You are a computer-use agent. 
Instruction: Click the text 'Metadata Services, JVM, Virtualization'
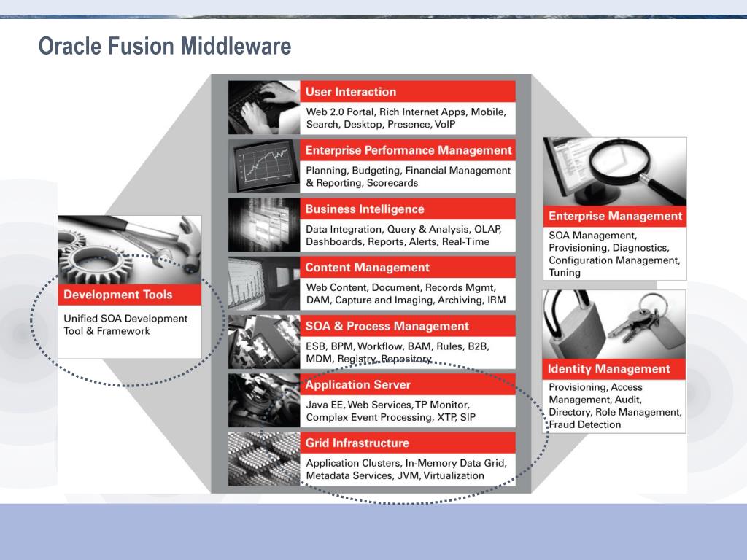point(395,475)
